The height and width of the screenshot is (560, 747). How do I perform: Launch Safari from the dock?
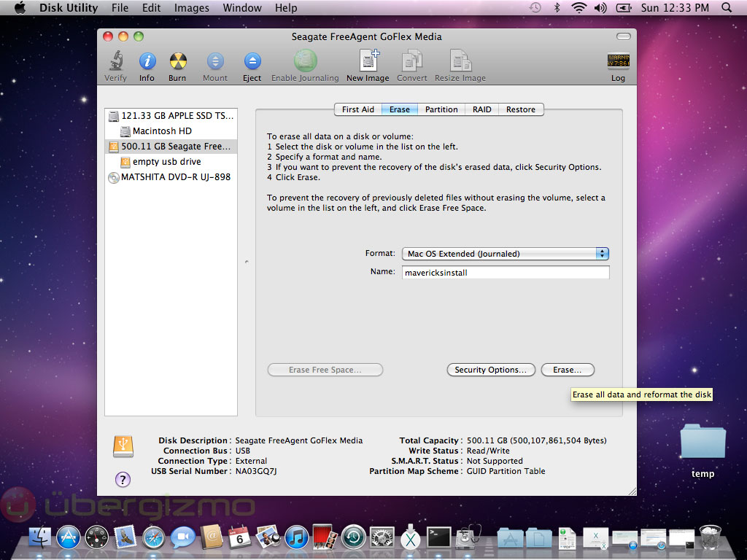(x=154, y=537)
